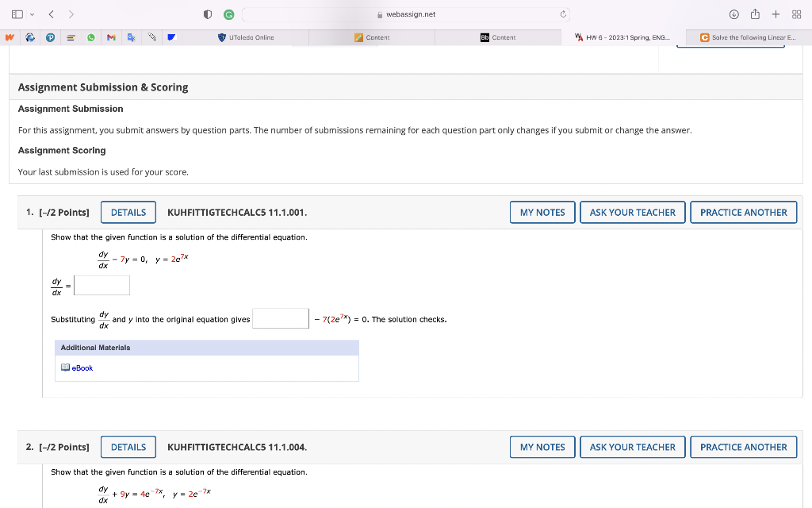Open the Downloads icon in Safari toolbar
This screenshot has height=508, width=812.
click(x=733, y=13)
